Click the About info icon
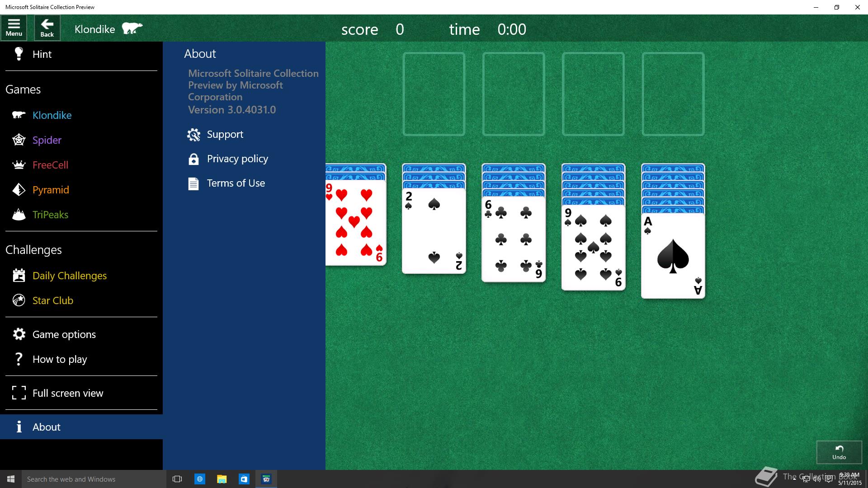The width and height of the screenshot is (868, 488). click(x=19, y=427)
